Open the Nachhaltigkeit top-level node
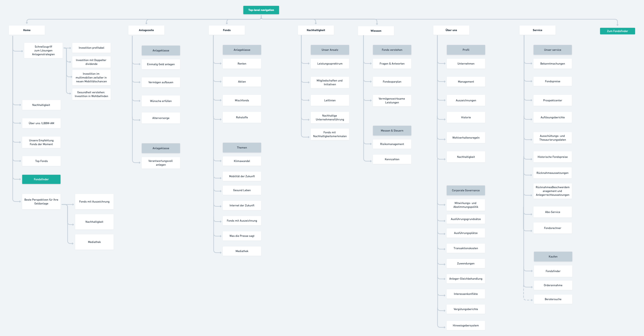Image resolution: width=644 pixels, height=336 pixels. (x=316, y=30)
